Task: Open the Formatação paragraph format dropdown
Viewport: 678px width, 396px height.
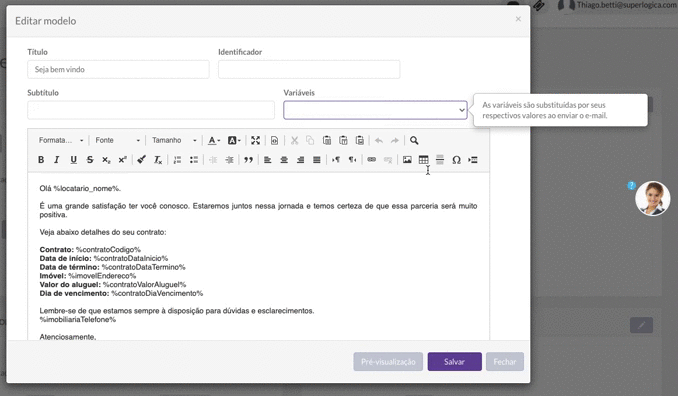Action: (61, 140)
